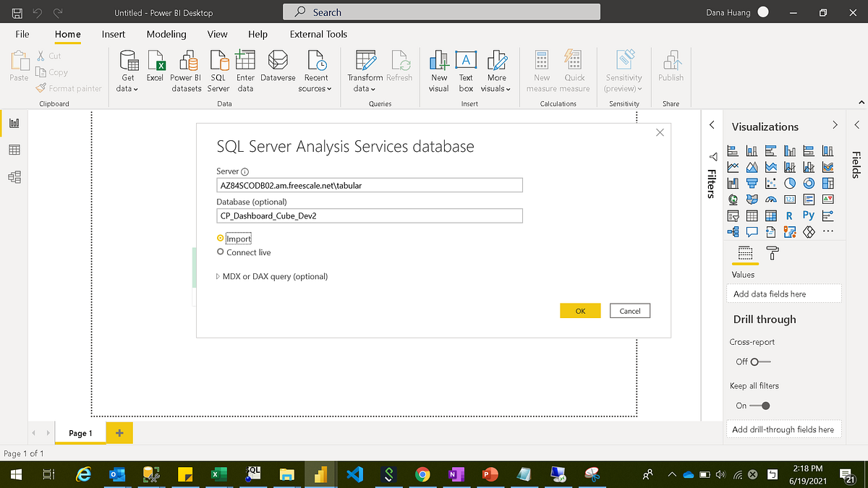The width and height of the screenshot is (868, 488).
Task: Switch to the Modeling ribbon tab
Action: pyautogui.click(x=166, y=34)
